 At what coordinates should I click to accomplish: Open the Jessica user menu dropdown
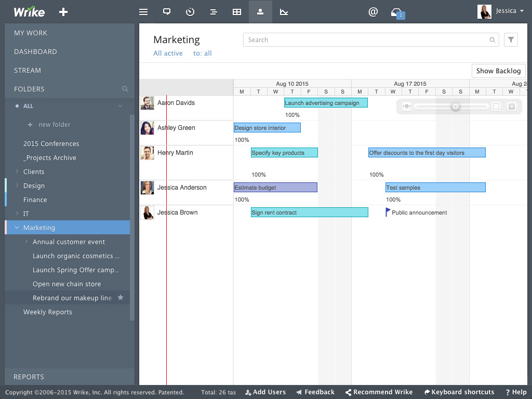point(501,11)
